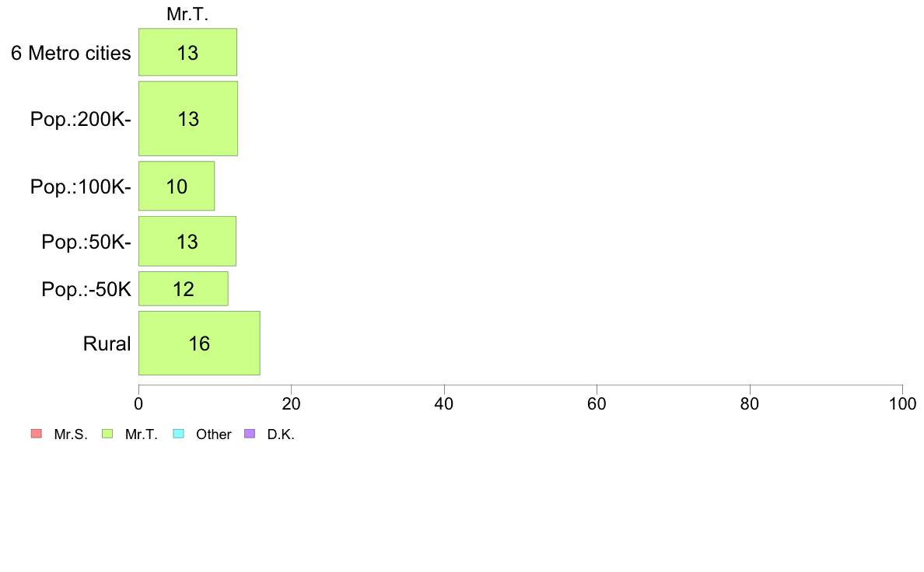Click the 100 tick on the axis
The height and width of the screenshot is (572, 924).
903,403
